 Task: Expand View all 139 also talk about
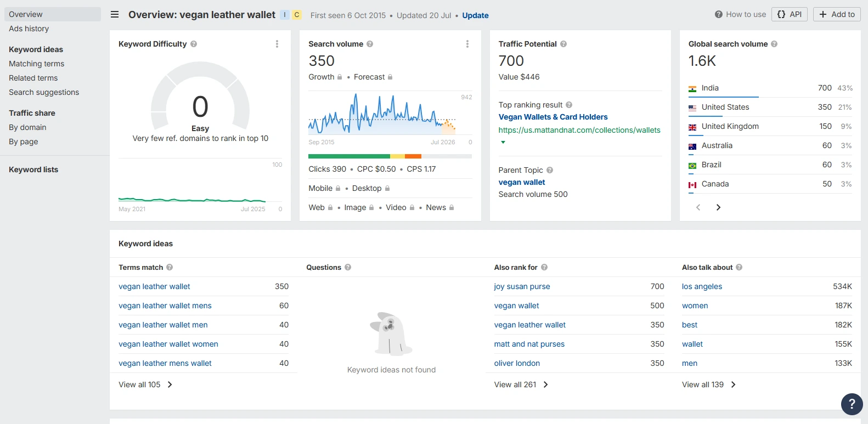click(709, 385)
